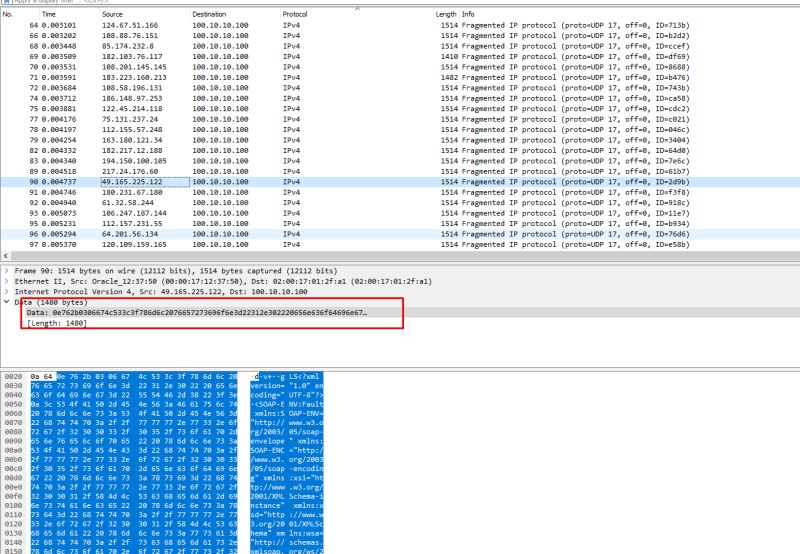Collapse the Data (1480 bytes) section
The image size is (800, 554).
7,302
